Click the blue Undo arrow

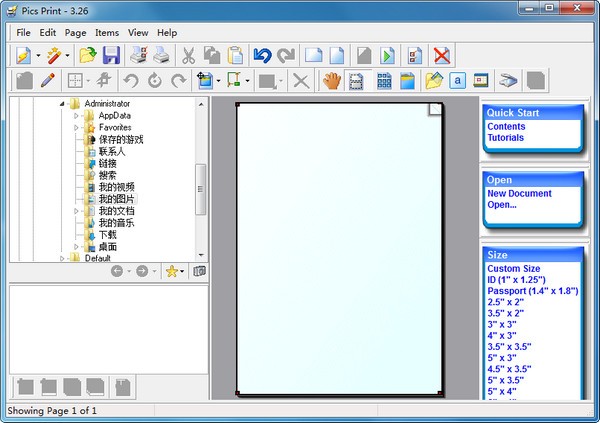(262, 55)
